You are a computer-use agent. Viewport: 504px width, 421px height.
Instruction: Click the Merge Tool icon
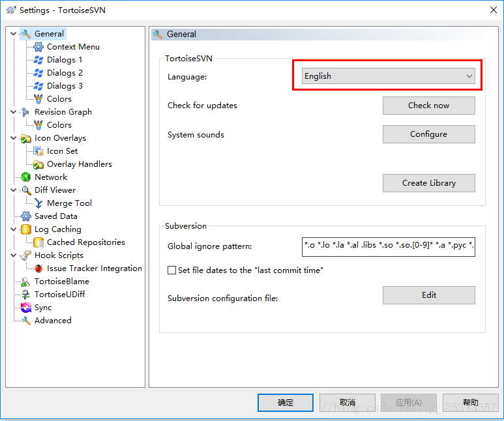[x=38, y=203]
